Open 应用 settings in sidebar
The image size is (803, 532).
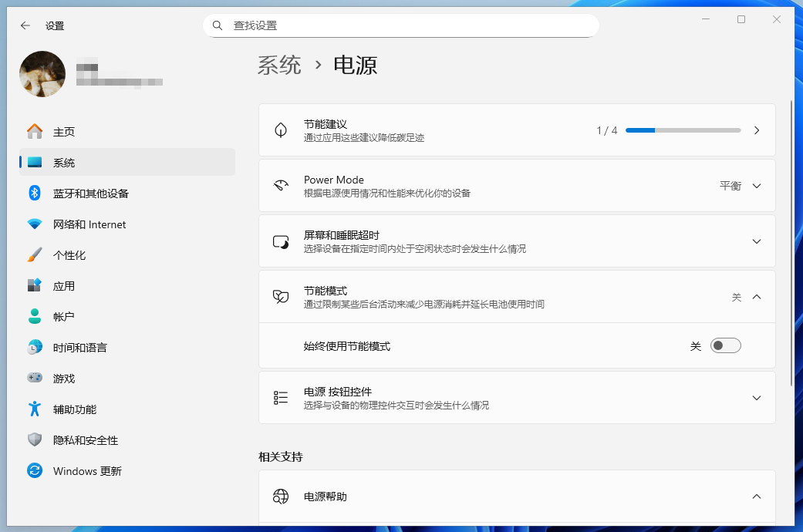tap(127, 286)
